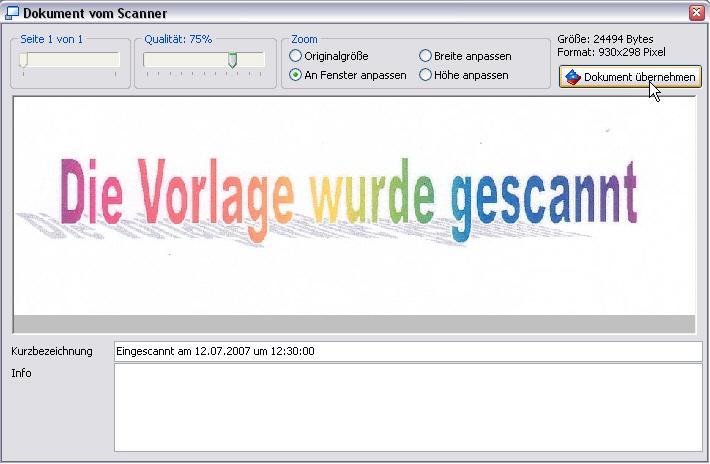The width and height of the screenshot is (710, 464).
Task: Click the Dokument vom Scanner title bar text
Action: [95, 13]
